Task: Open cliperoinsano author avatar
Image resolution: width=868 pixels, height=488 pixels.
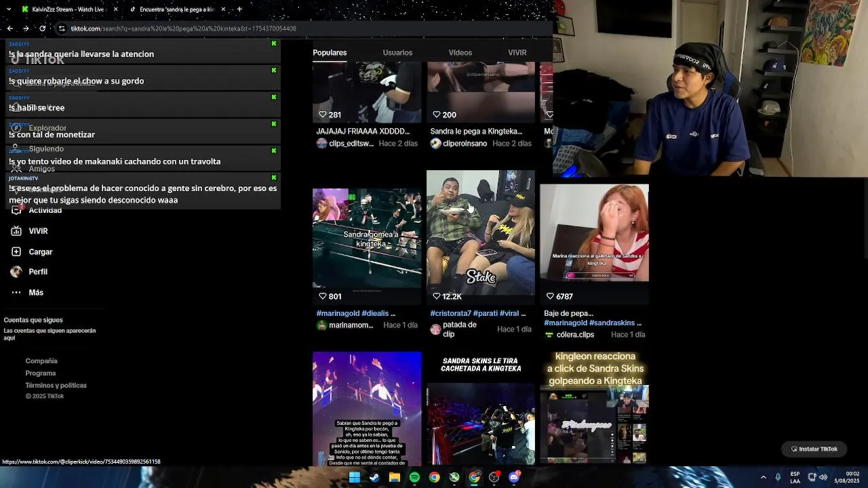Action: (x=435, y=144)
